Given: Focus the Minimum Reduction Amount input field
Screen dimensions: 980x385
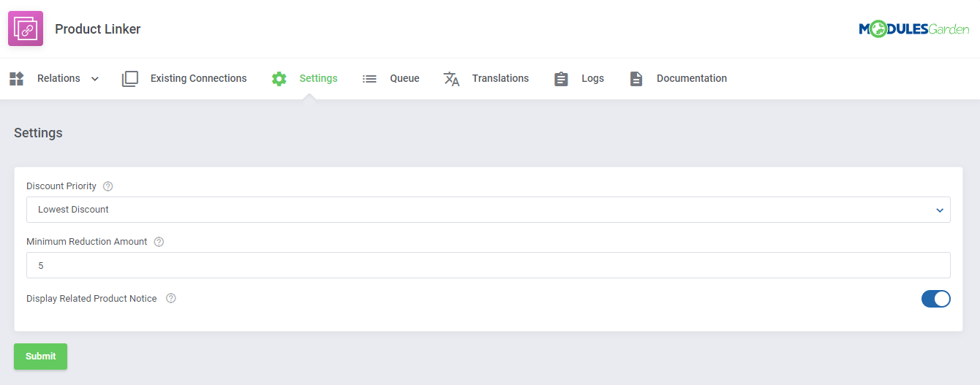Looking at the screenshot, I should (x=488, y=265).
